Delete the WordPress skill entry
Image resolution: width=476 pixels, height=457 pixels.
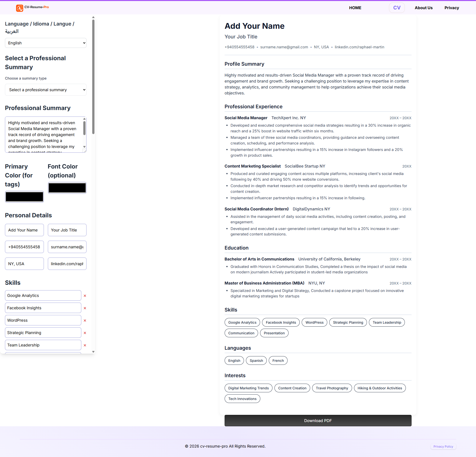[85, 320]
